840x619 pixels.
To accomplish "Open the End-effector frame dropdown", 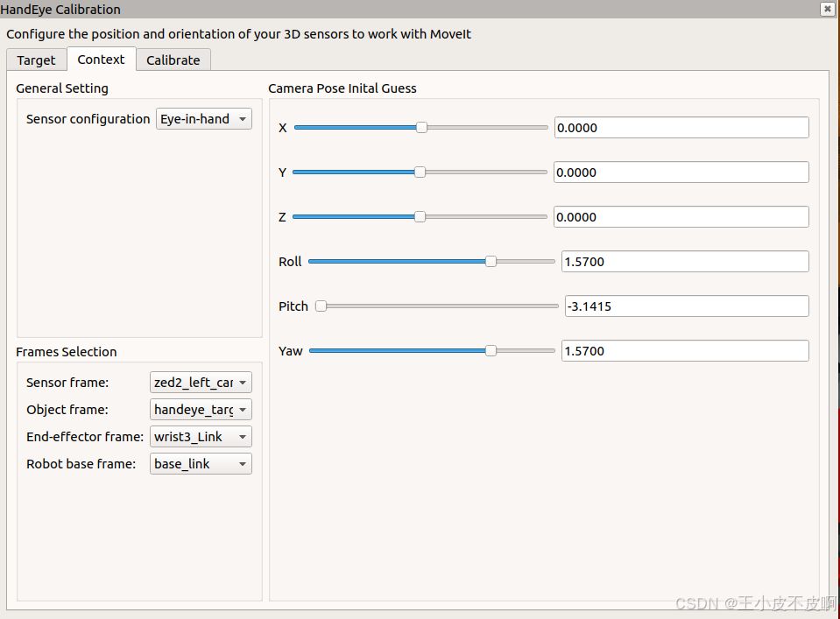I will [x=201, y=437].
